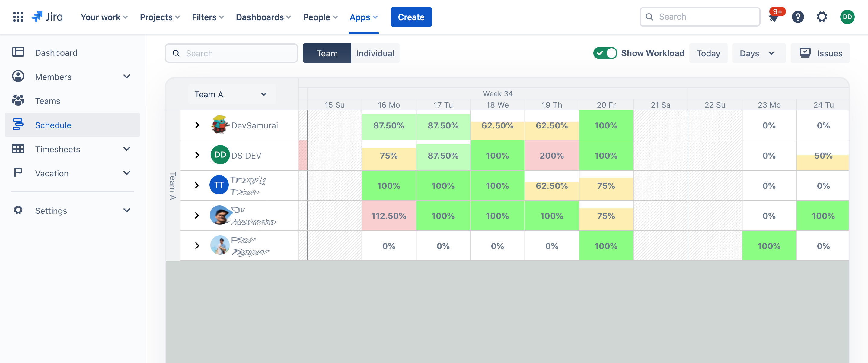The image size is (868, 363).
Task: Go to Teams in the sidebar
Action: tap(47, 101)
